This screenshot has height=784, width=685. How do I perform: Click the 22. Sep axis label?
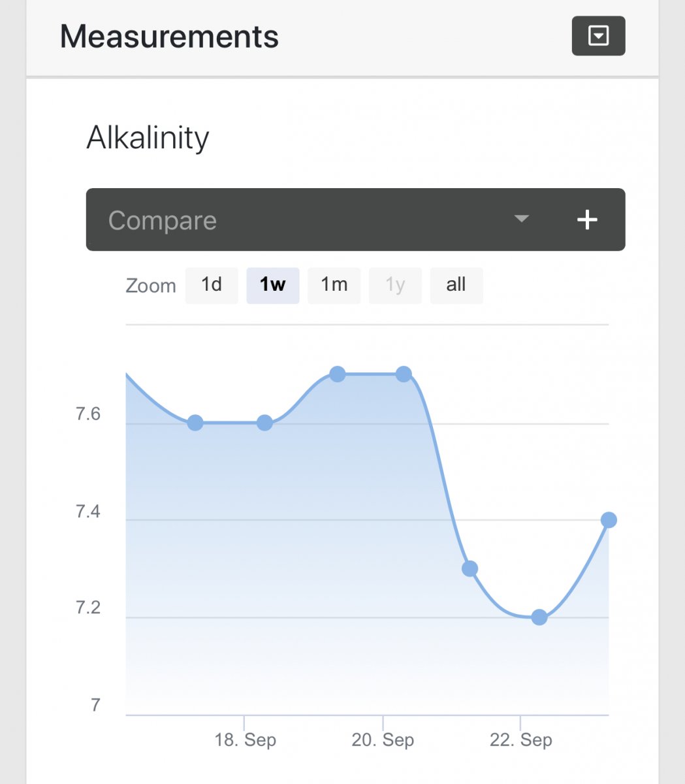click(520, 740)
